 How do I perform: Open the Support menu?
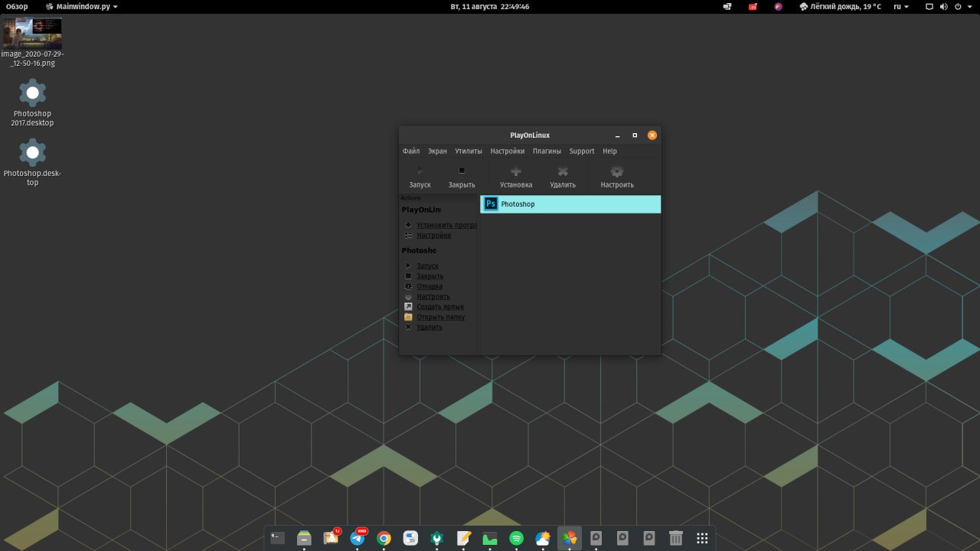582,152
